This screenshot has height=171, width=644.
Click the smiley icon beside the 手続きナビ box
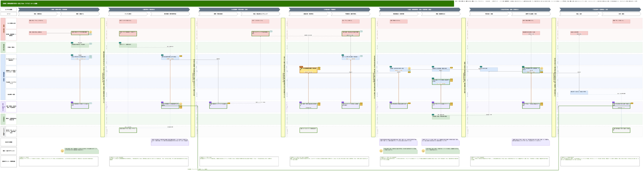point(91,32)
